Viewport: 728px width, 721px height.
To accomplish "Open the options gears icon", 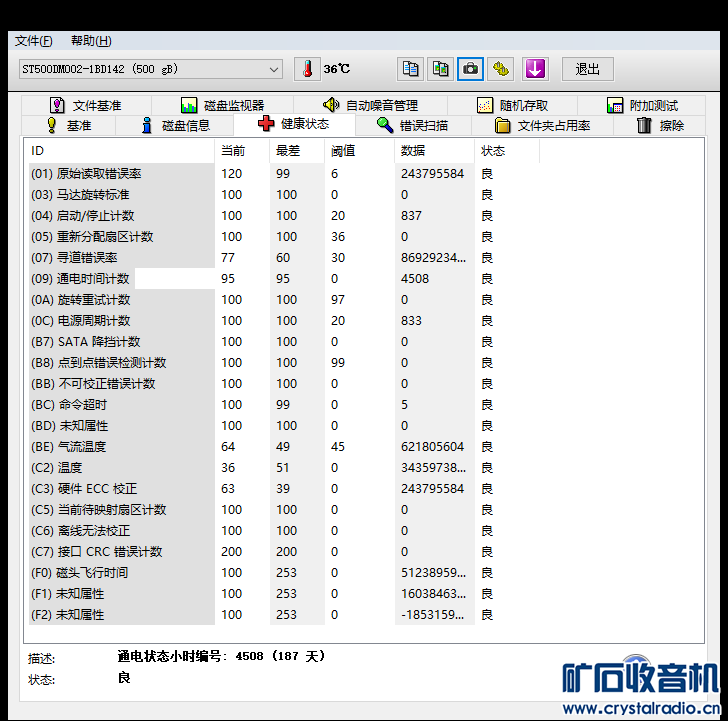I will click(500, 69).
